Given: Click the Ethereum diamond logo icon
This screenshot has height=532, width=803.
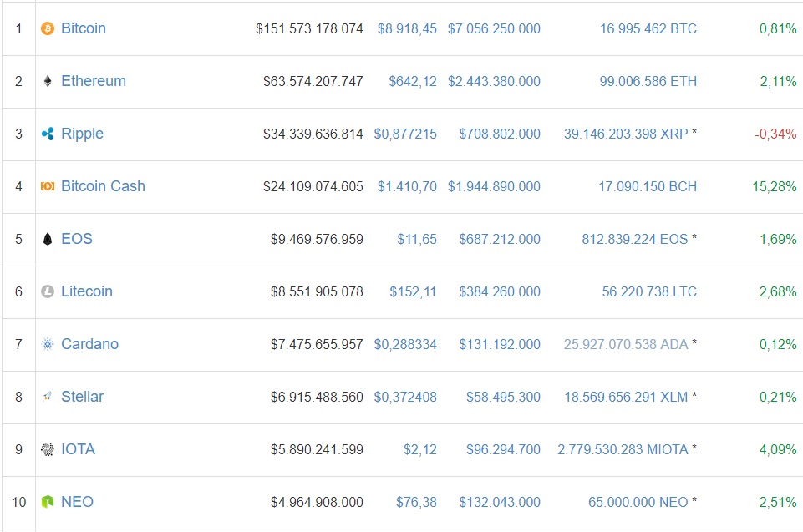Looking at the screenshot, I should click(x=48, y=81).
